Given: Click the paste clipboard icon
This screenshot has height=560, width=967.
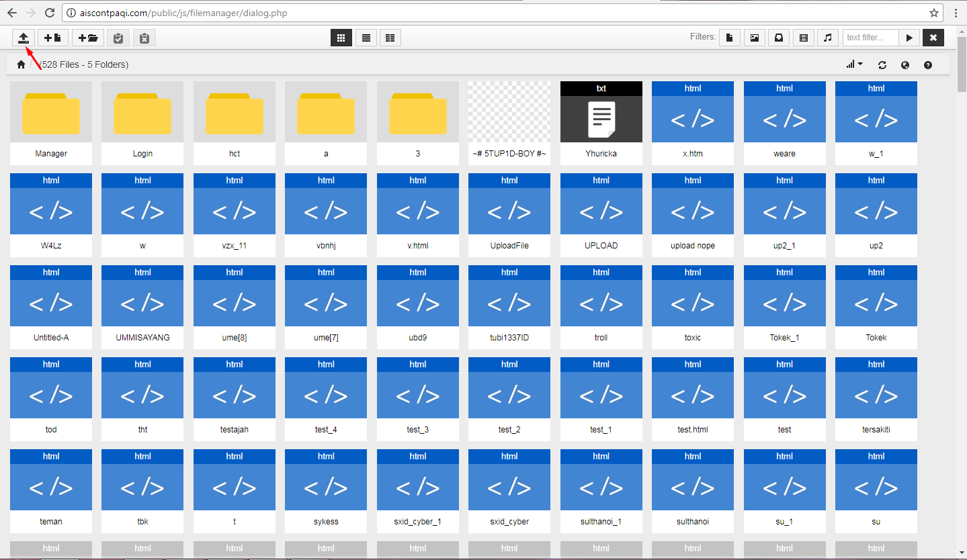Looking at the screenshot, I should (x=118, y=38).
